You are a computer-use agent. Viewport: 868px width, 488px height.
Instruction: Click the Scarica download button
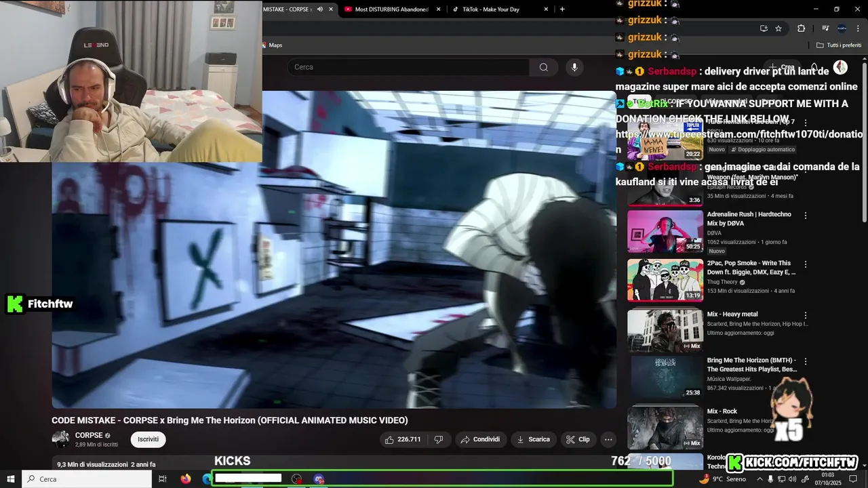coord(534,439)
